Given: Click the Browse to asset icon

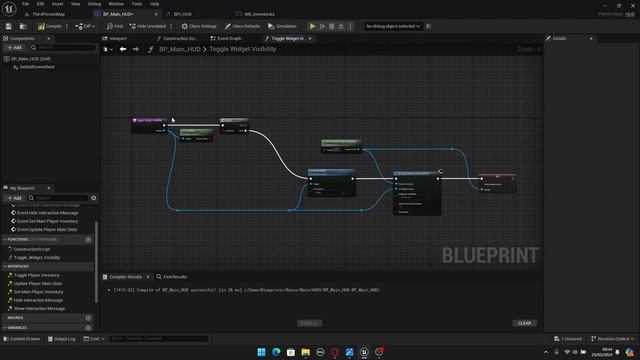Looking at the screenshot, I should pos(23,26).
